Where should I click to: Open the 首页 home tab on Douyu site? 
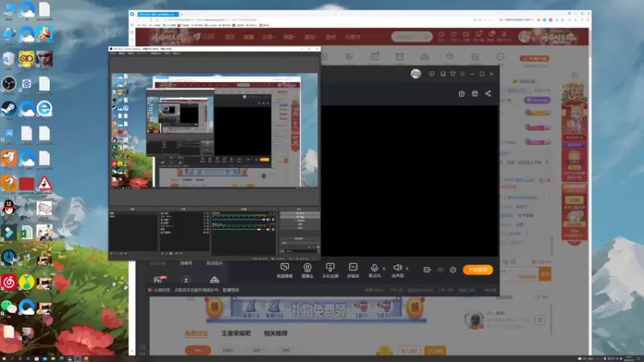click(x=229, y=37)
